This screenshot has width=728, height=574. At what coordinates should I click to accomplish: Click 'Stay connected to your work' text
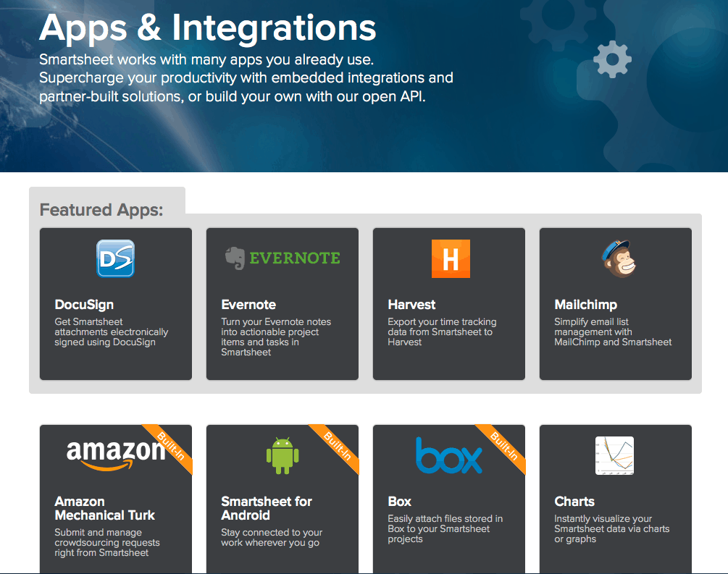[272, 537]
